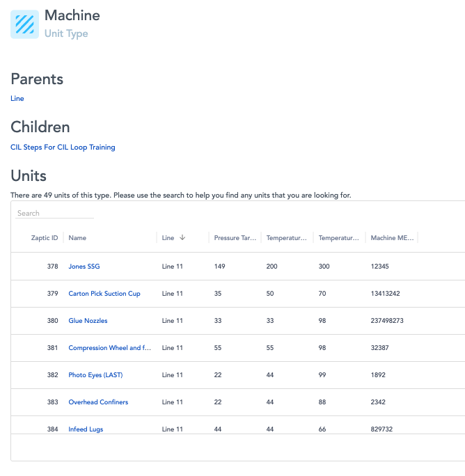Open the Jones SSG unit
465x476 pixels.
[x=84, y=267]
